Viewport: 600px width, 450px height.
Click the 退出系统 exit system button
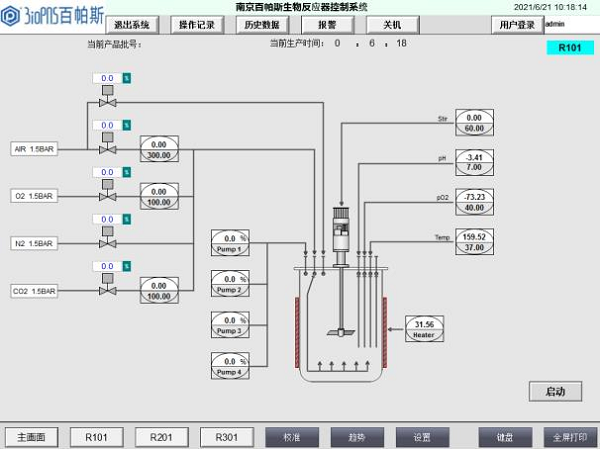[132, 22]
